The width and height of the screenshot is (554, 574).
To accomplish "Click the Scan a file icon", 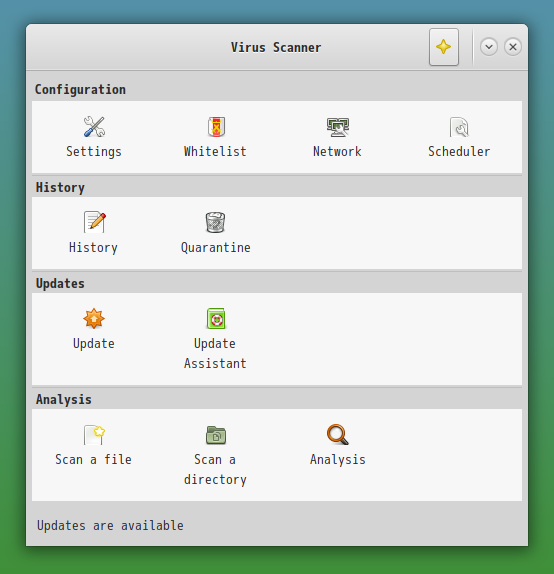I will click(x=94, y=435).
